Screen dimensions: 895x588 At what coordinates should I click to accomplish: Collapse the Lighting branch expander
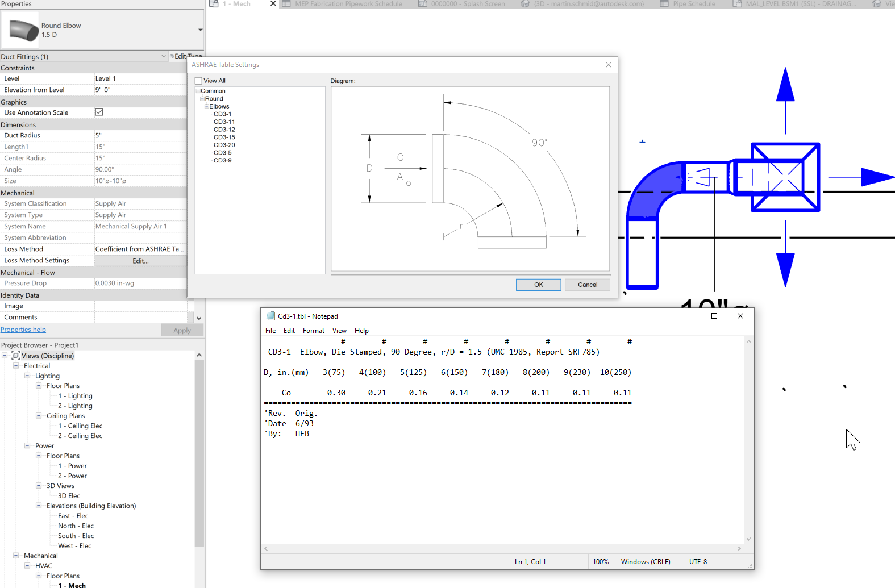click(x=27, y=376)
